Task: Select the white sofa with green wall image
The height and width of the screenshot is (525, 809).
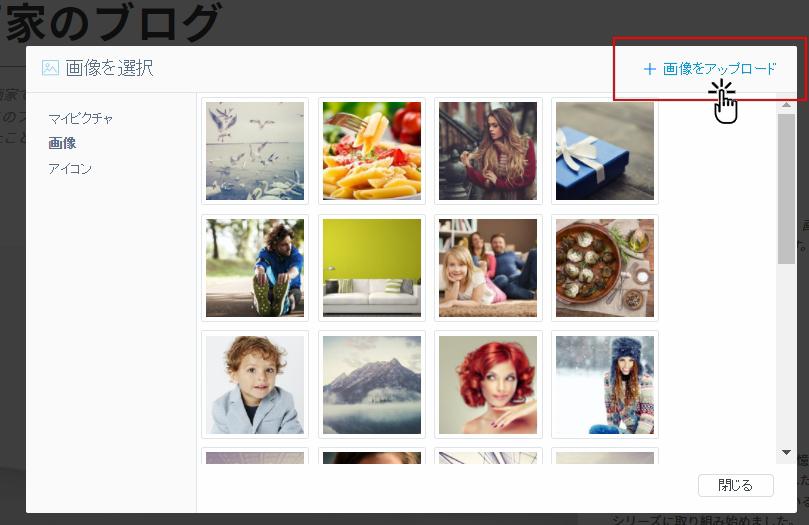Action: [372, 268]
